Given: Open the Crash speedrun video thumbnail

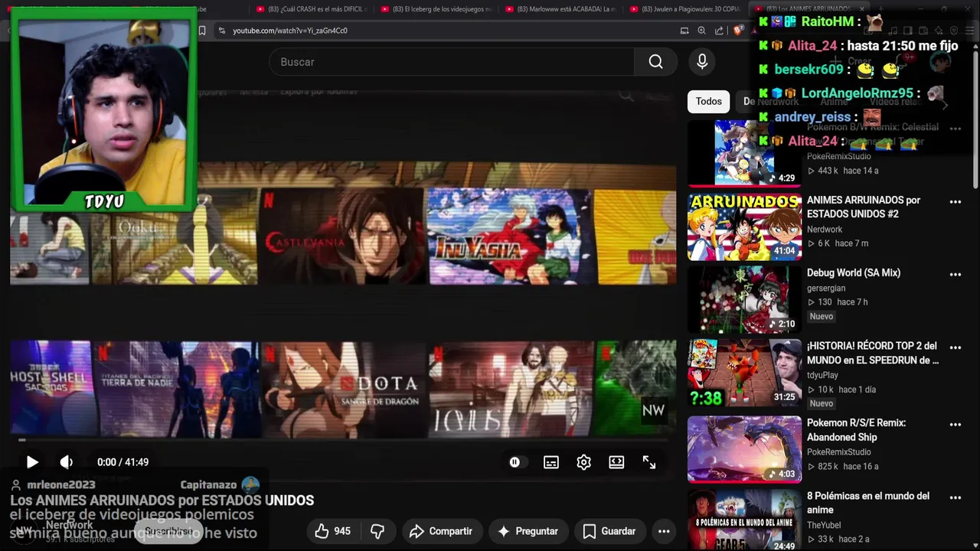Looking at the screenshot, I should tap(744, 373).
